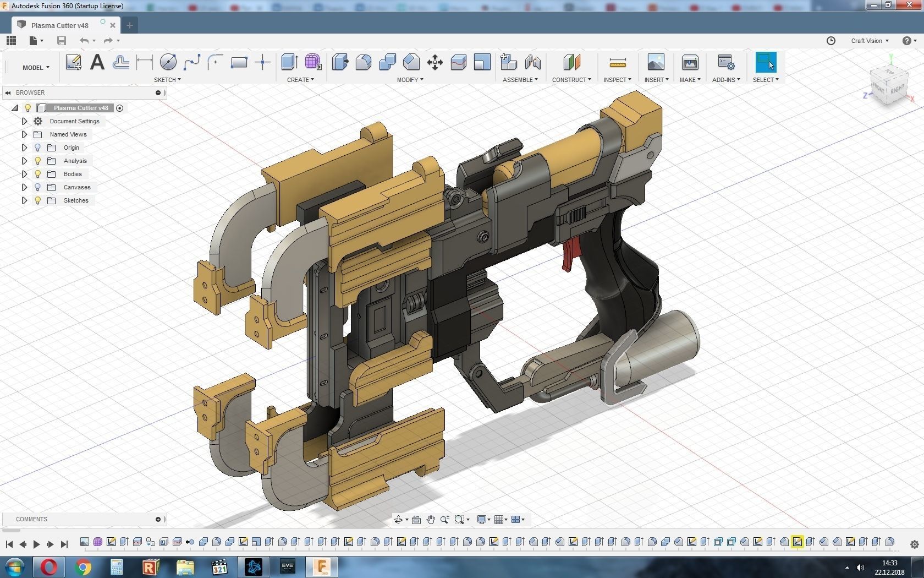This screenshot has width=924, height=578.
Task: Open the Grid and Snaps dropdown
Action: tap(501, 520)
